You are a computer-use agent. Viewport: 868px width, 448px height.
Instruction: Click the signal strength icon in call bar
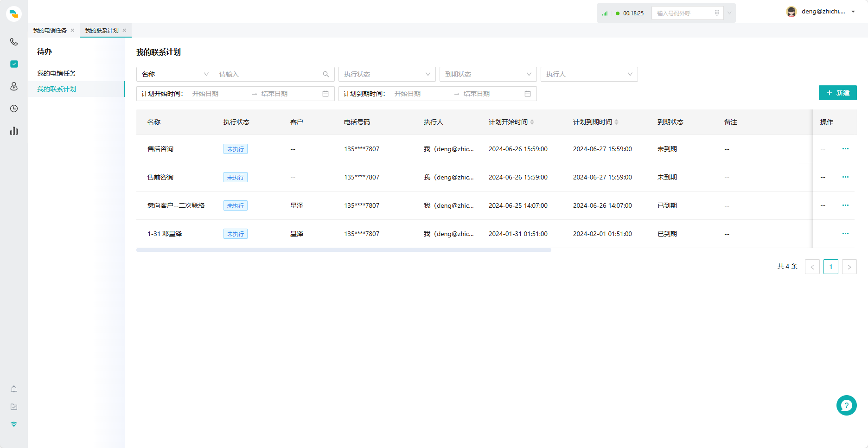[x=605, y=13]
